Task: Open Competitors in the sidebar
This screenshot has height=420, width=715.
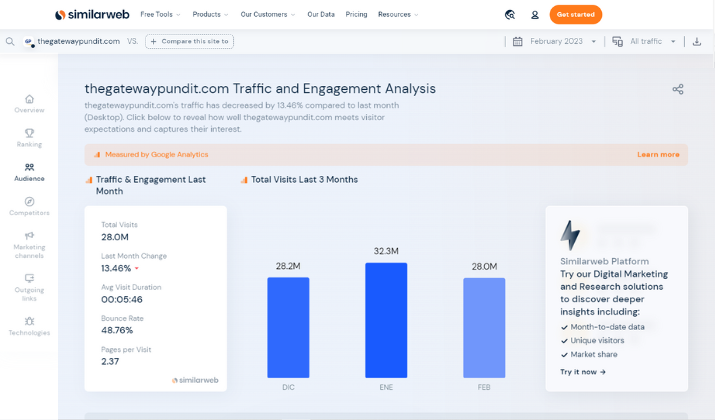Action: [x=29, y=206]
